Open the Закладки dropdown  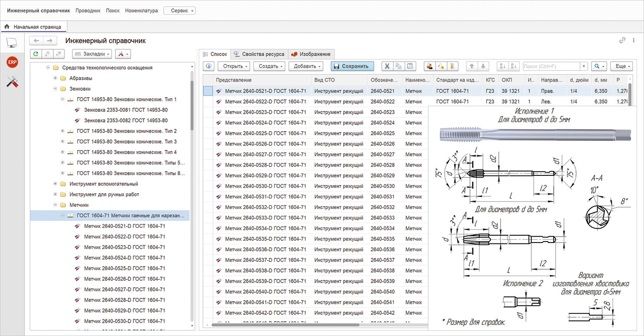click(92, 54)
